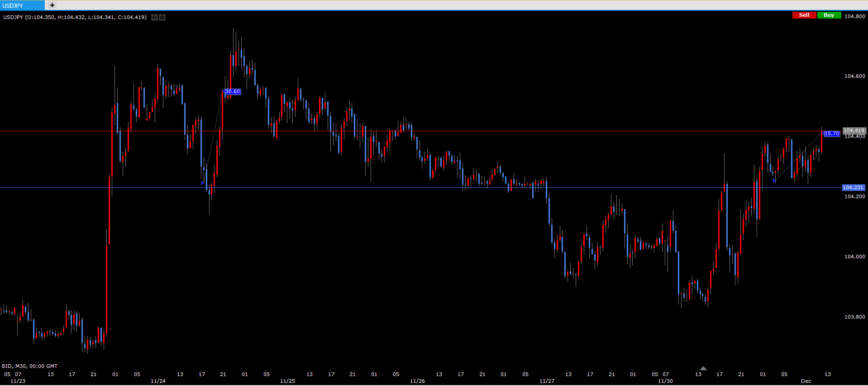Click the plus icon to add a chart tab

[x=52, y=5]
